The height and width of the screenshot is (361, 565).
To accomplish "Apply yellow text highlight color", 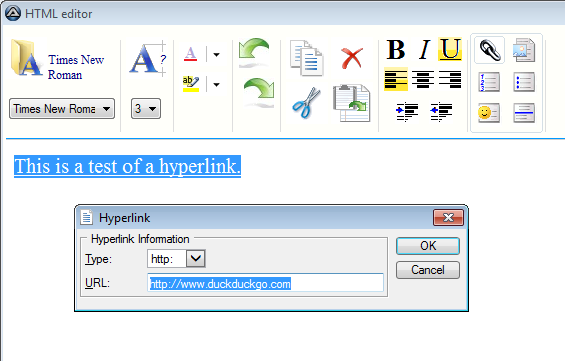I will [x=191, y=84].
